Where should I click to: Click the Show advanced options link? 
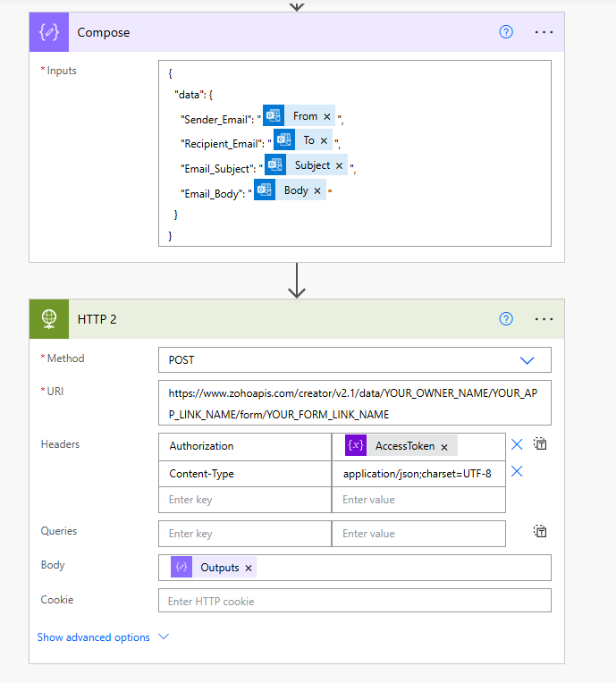coord(93,637)
